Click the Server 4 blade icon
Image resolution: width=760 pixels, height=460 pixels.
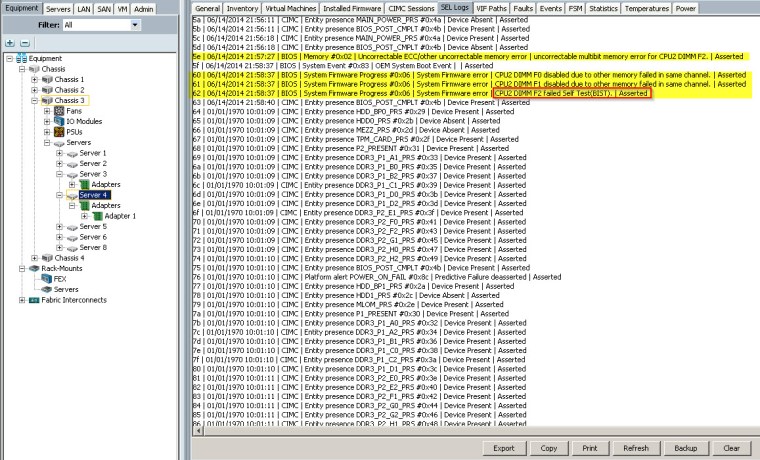click(72, 195)
